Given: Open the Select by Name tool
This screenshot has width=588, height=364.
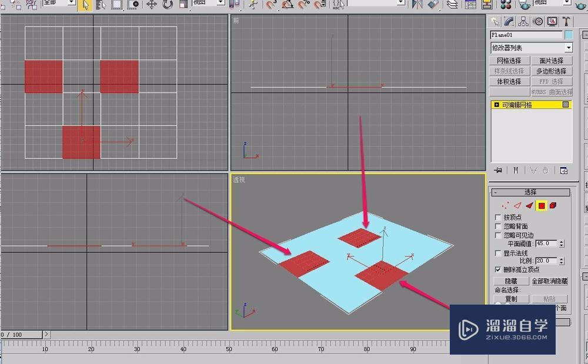Looking at the screenshot, I should tap(101, 5).
